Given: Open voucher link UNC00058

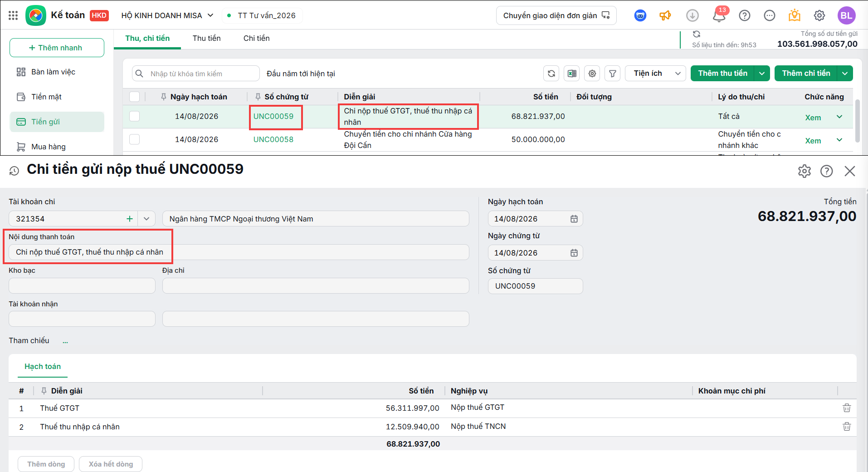Looking at the screenshot, I should [x=273, y=139].
